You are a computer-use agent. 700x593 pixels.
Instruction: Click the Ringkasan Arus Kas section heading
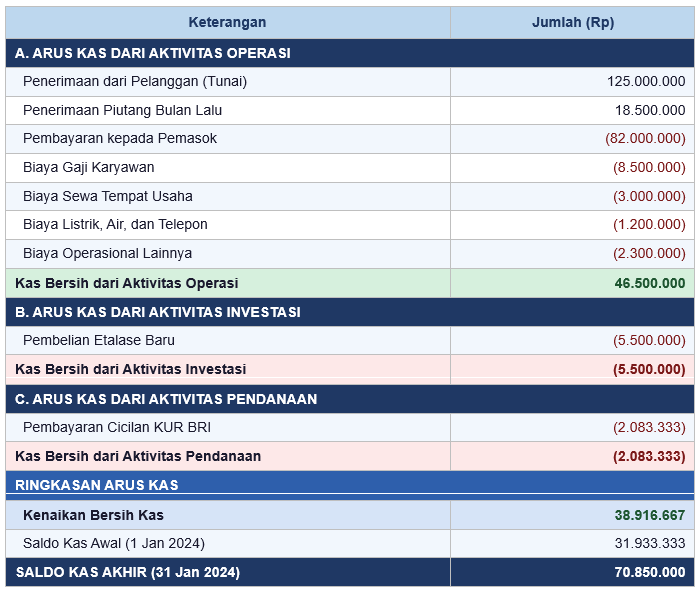[x=97, y=485]
